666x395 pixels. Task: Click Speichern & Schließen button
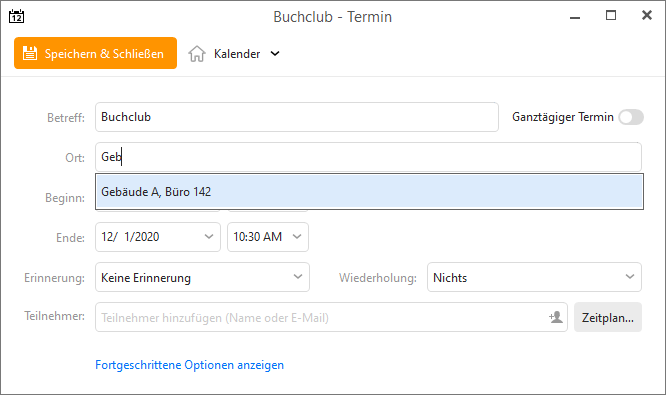click(x=95, y=53)
